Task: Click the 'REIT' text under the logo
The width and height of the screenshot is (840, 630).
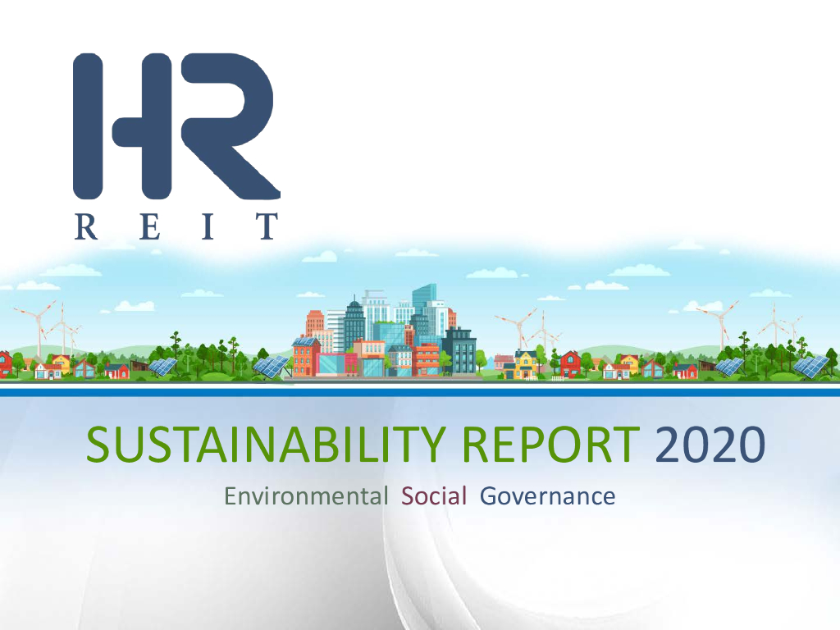Action: tap(176, 226)
